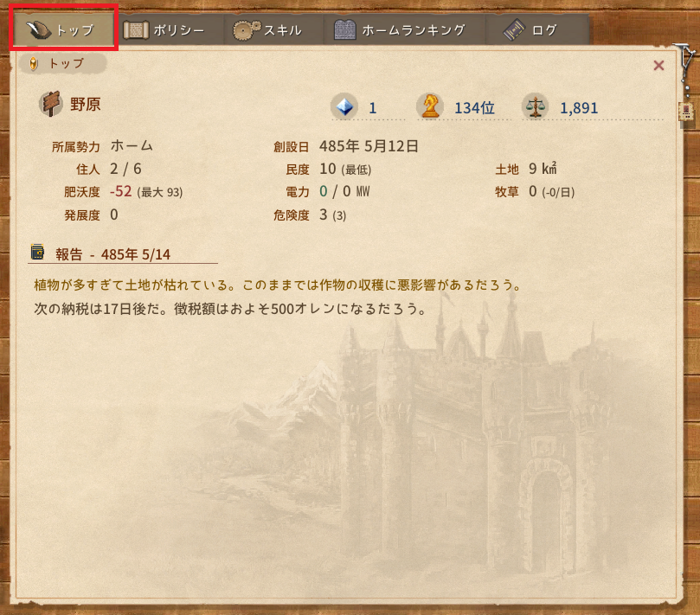Click the golden chess knight ranking icon

pyautogui.click(x=430, y=106)
